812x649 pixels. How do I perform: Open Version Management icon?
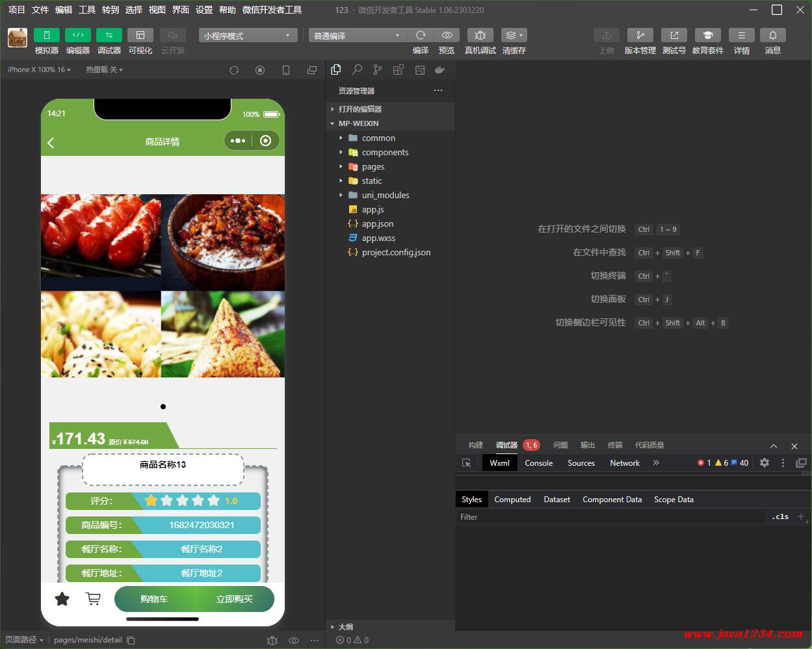coord(640,35)
